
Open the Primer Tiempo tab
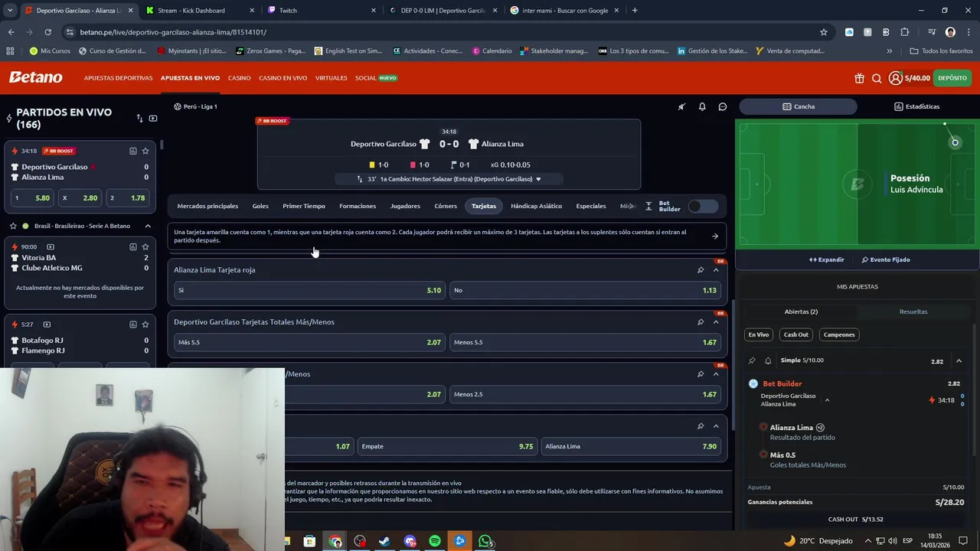coord(304,206)
